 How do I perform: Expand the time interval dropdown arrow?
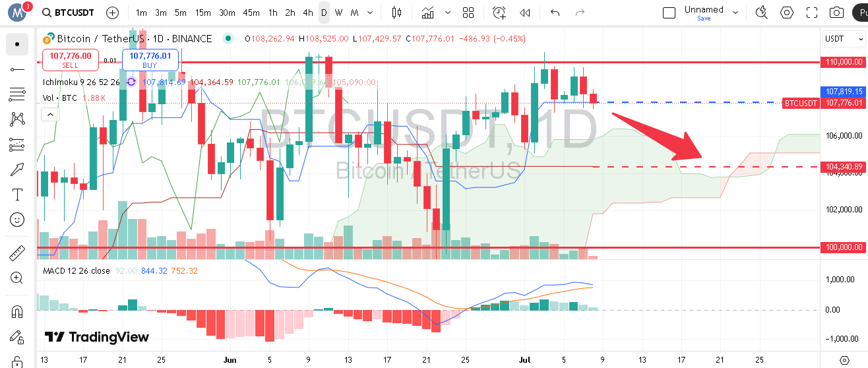coord(369,13)
